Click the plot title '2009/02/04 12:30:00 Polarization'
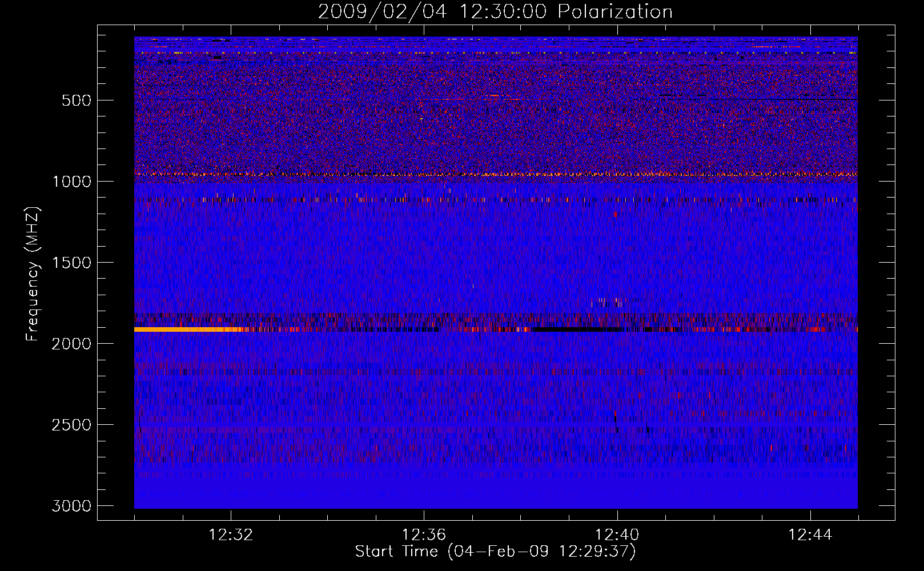Screen dimensions: 924x571 tap(495, 12)
